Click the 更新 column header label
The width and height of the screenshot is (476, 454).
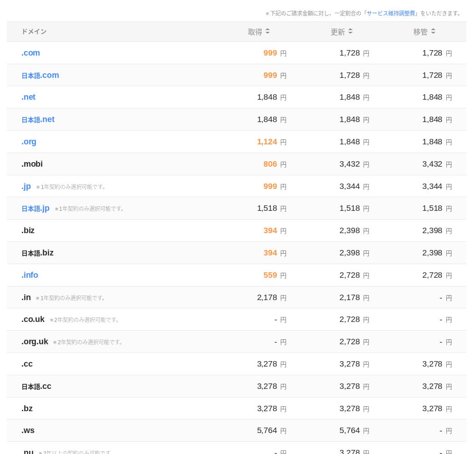tap(338, 32)
